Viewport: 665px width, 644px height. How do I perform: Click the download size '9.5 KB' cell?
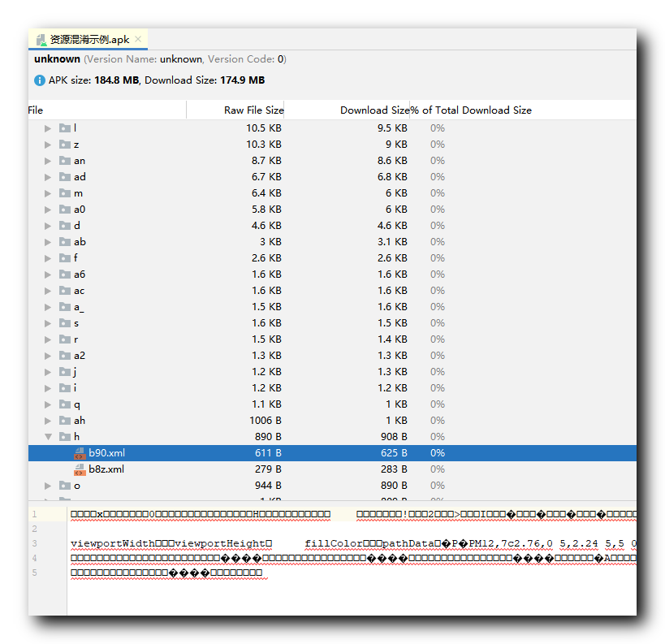(392, 128)
